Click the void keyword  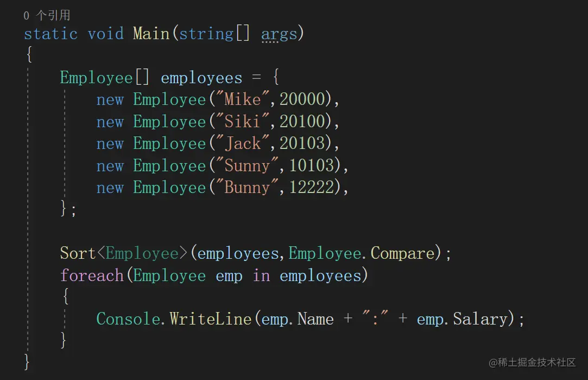pyautogui.click(x=106, y=33)
